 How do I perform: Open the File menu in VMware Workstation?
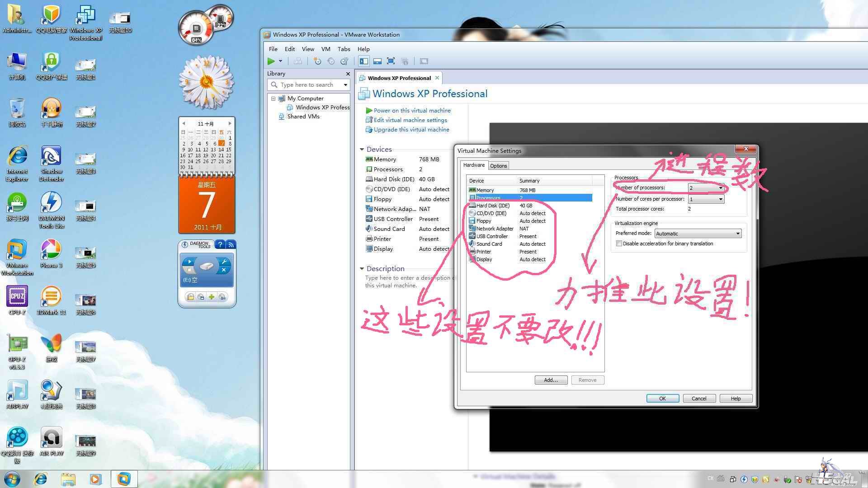[273, 49]
